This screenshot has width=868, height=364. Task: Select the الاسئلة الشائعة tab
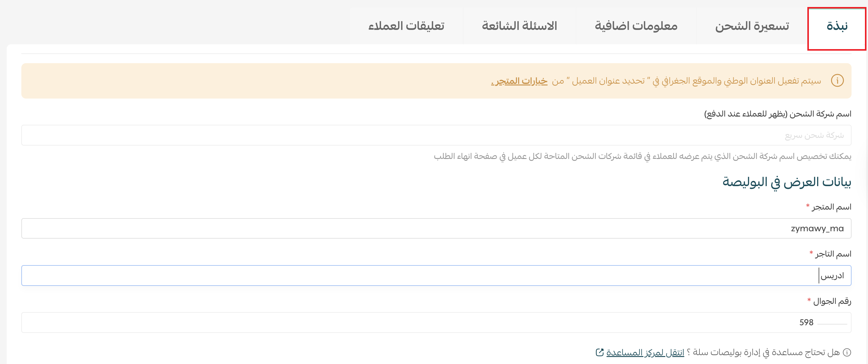pos(519,26)
